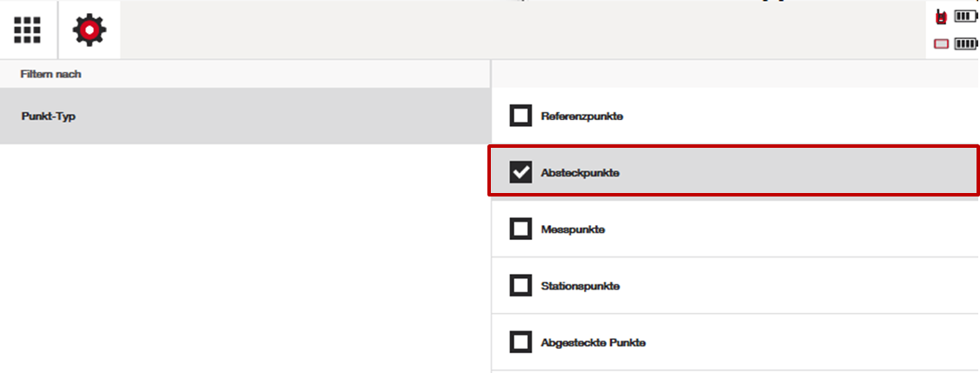Click the Messpunkte label text
Viewport: 980px width, 373px height.
[x=573, y=230]
